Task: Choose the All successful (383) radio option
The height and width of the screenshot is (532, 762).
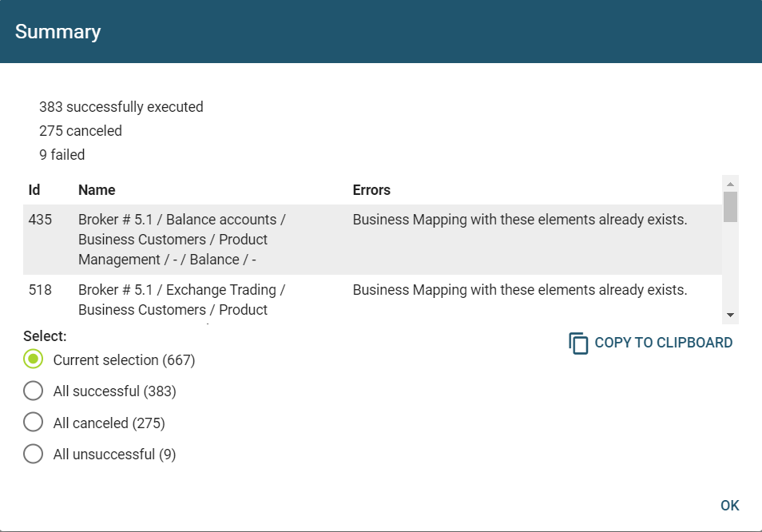Action: tap(33, 391)
